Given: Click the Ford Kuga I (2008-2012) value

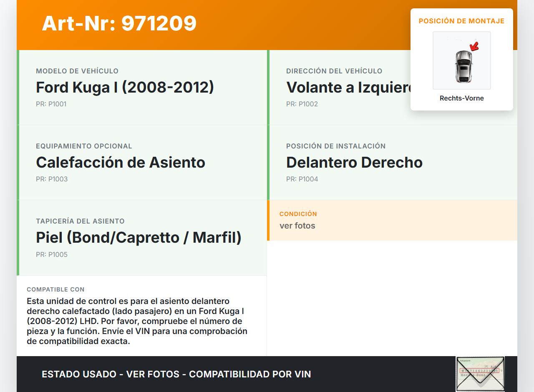Looking at the screenshot, I should point(125,87).
